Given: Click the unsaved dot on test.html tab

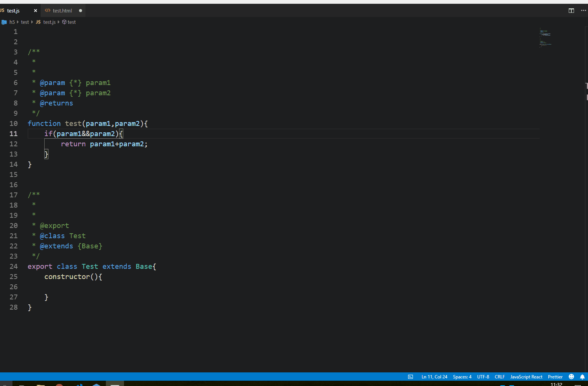Looking at the screenshot, I should click(81, 11).
